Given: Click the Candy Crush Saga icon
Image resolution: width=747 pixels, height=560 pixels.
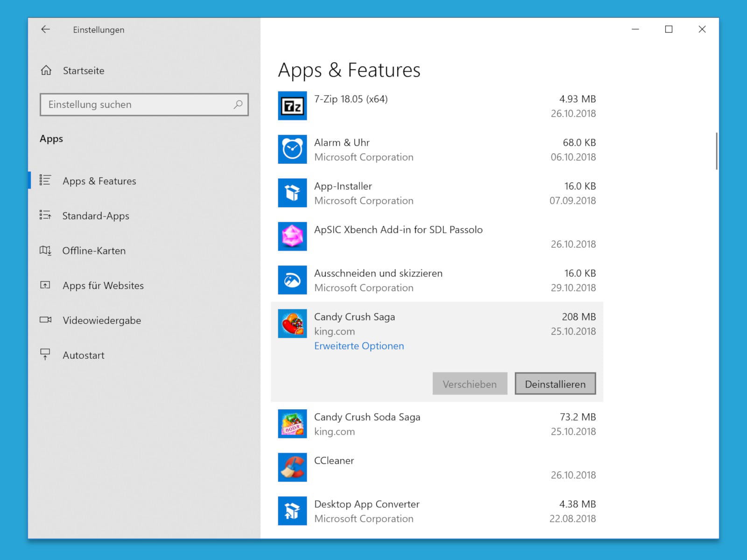Looking at the screenshot, I should [292, 323].
